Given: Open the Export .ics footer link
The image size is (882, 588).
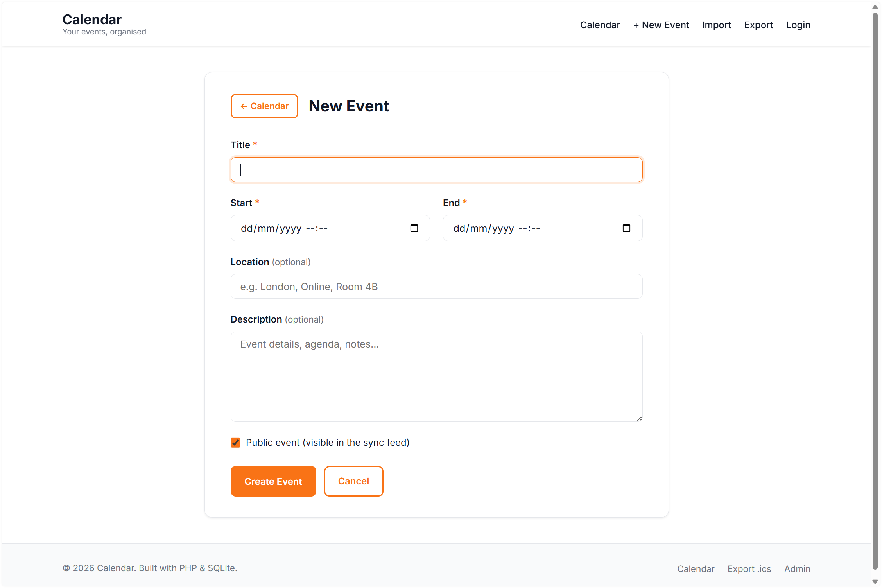Looking at the screenshot, I should coord(749,569).
